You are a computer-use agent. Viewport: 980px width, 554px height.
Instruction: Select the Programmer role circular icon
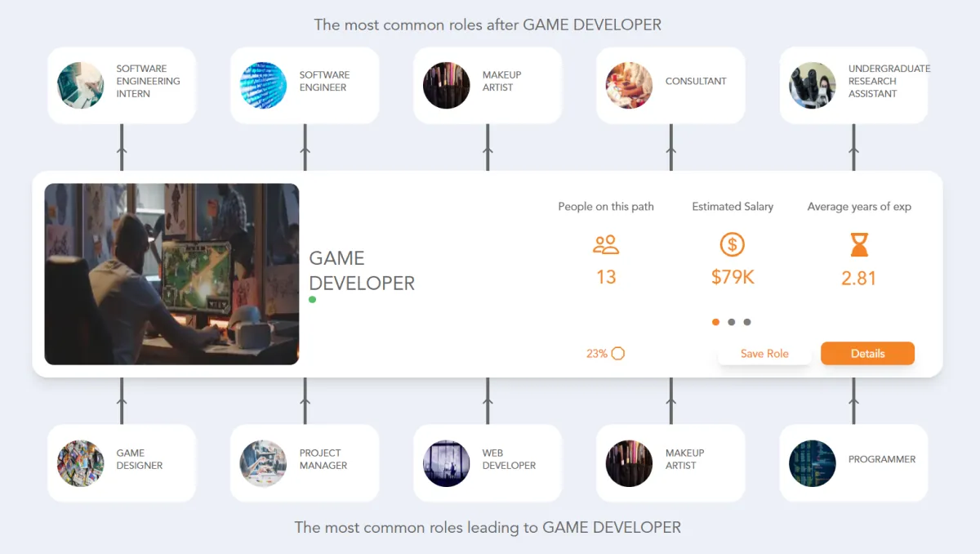(x=812, y=462)
